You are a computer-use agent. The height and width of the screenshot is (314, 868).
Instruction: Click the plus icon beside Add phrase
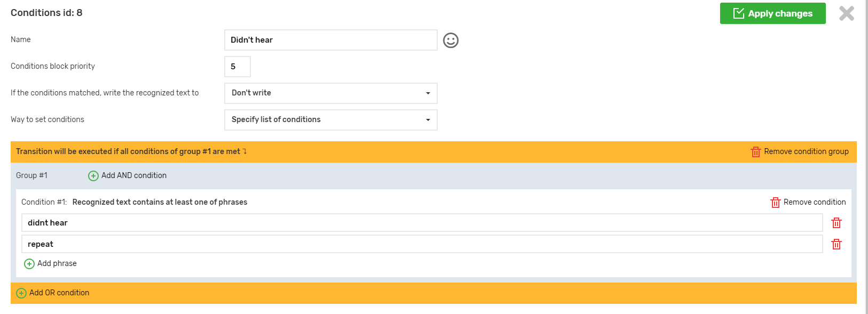click(x=29, y=264)
